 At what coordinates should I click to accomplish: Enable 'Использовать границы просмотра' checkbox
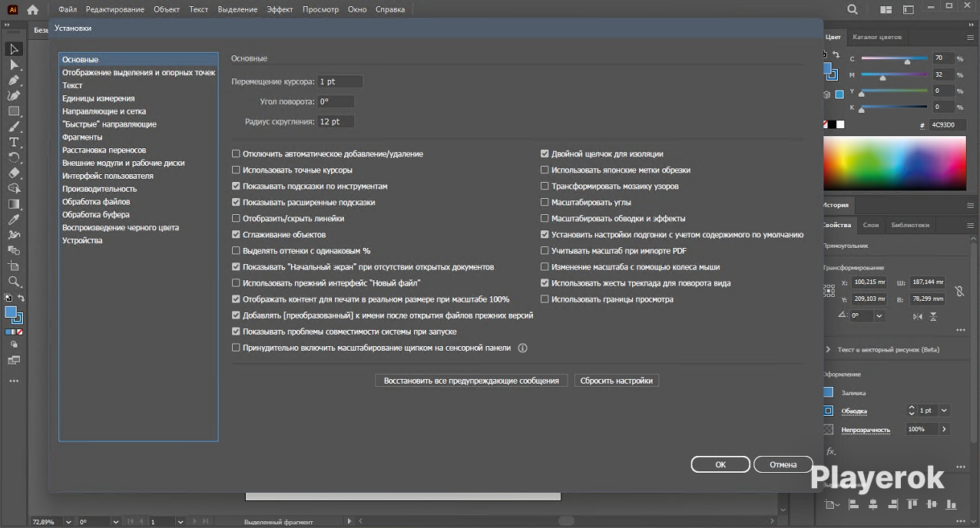tap(545, 299)
